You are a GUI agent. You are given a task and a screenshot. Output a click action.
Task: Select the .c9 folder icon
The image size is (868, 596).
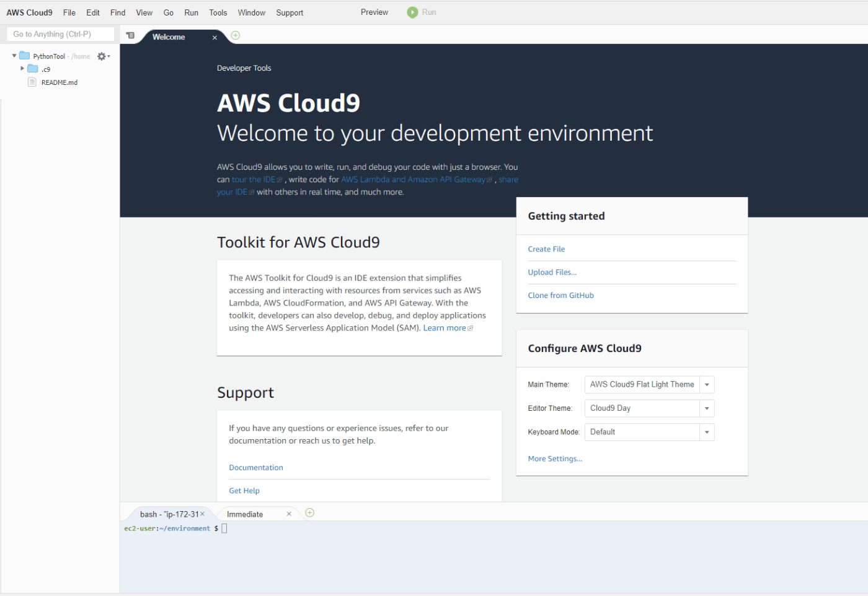[x=33, y=69]
